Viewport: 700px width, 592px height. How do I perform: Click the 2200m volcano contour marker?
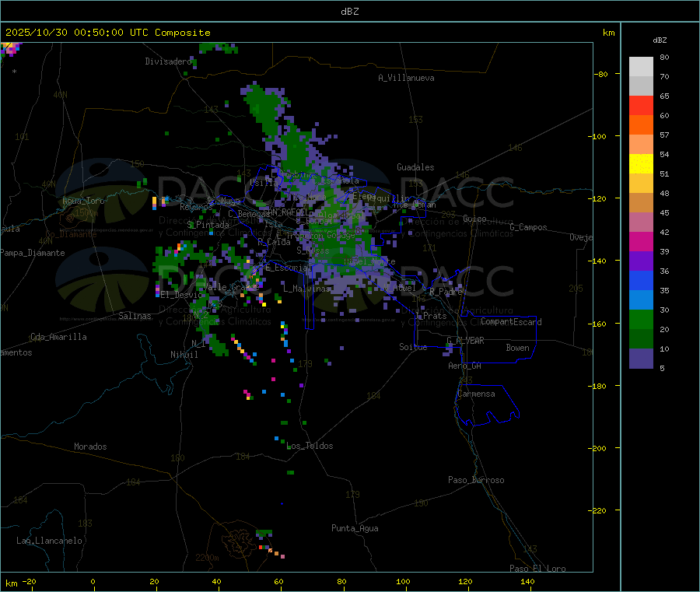point(207,558)
